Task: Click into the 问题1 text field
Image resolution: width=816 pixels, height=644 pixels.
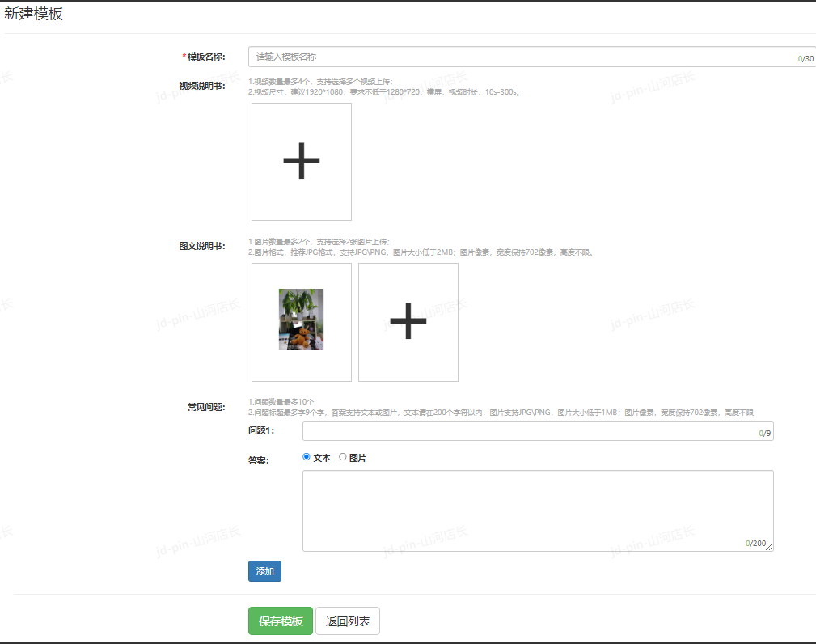Action: [526, 431]
